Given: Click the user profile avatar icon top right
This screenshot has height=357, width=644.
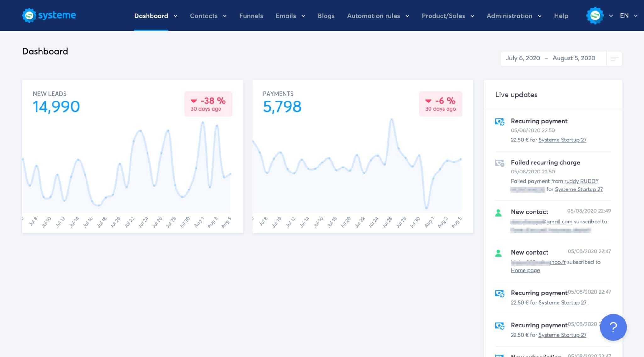Looking at the screenshot, I should 595,15.
